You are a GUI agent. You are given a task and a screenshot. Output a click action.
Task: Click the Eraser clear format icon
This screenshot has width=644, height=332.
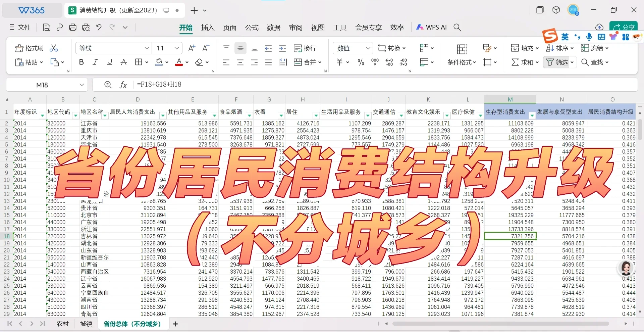click(x=199, y=62)
